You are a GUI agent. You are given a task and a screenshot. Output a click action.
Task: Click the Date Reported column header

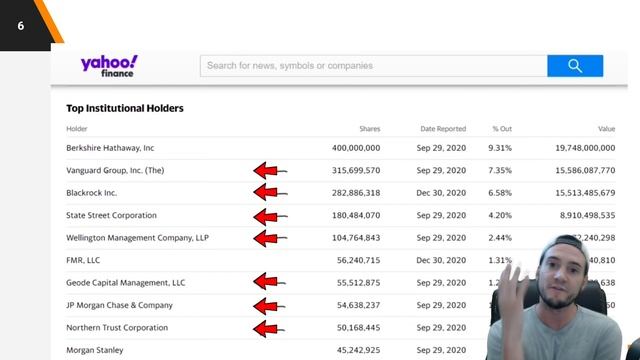click(x=443, y=129)
